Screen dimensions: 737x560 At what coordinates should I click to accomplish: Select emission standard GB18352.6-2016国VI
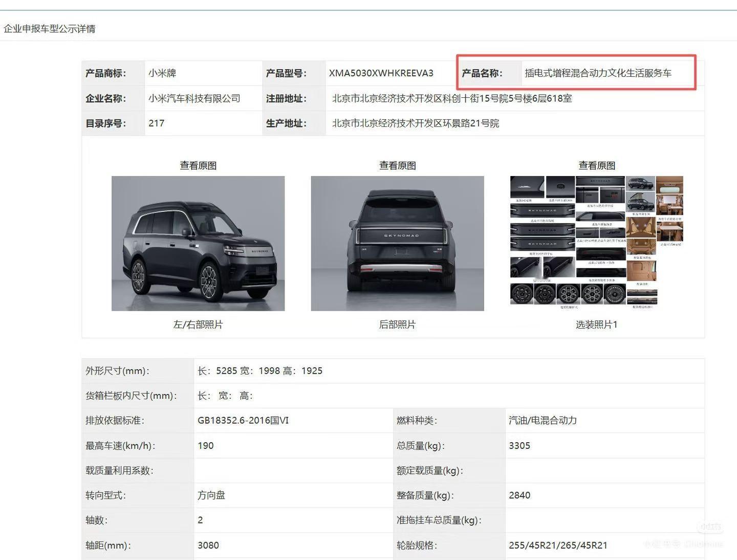coord(243,420)
